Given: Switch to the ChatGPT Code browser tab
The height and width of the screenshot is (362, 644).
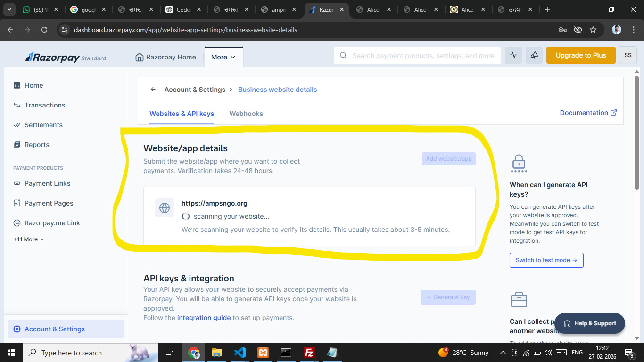Looking at the screenshot, I should [183, 9].
